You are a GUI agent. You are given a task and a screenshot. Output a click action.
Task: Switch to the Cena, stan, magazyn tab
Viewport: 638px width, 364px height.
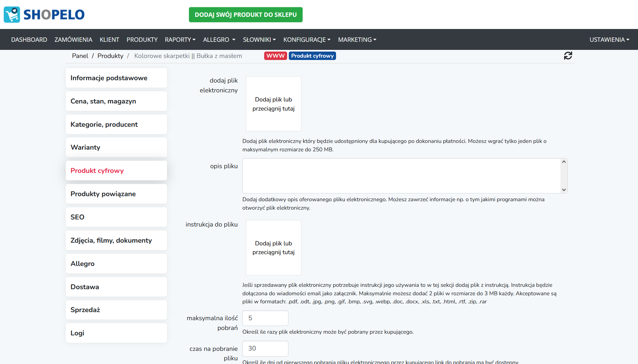[x=116, y=101]
